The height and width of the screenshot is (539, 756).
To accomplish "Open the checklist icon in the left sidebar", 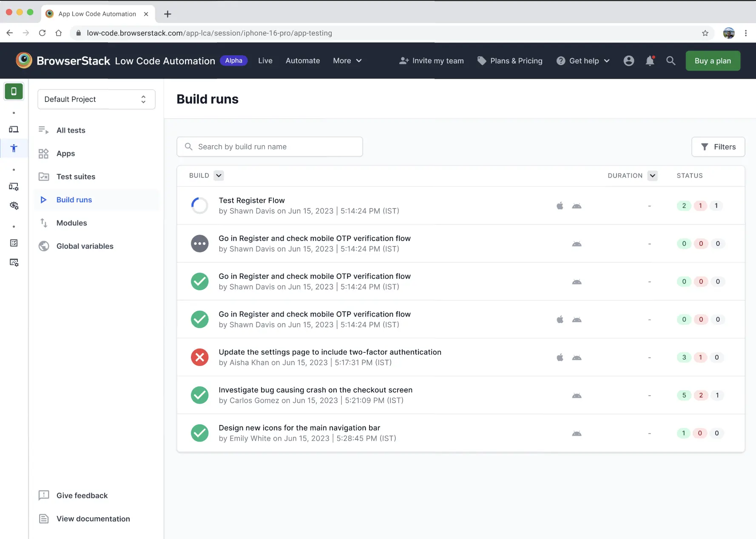I will [14, 243].
